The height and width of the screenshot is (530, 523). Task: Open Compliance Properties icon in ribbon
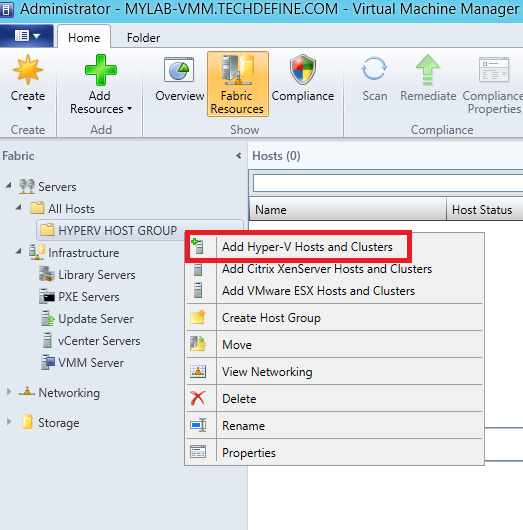tap(494, 70)
